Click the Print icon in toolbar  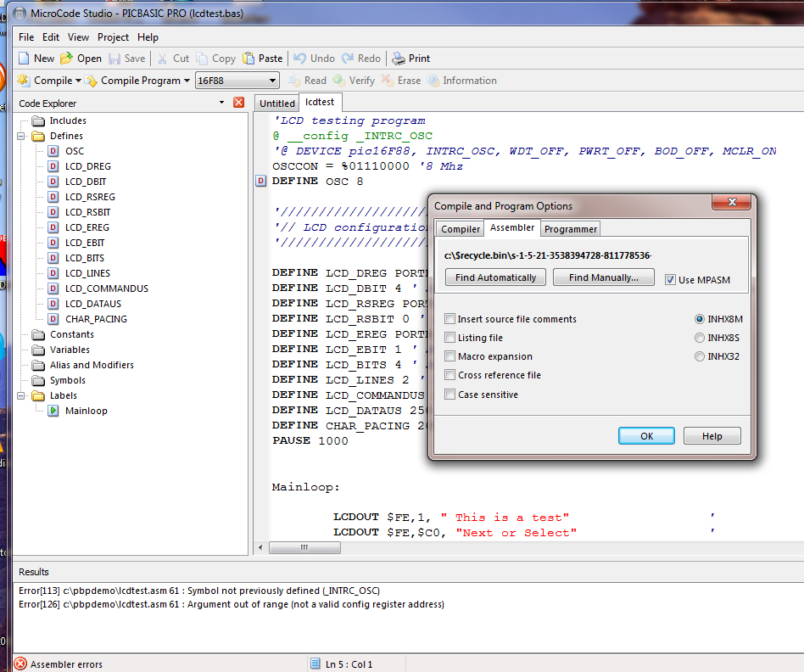pos(398,59)
